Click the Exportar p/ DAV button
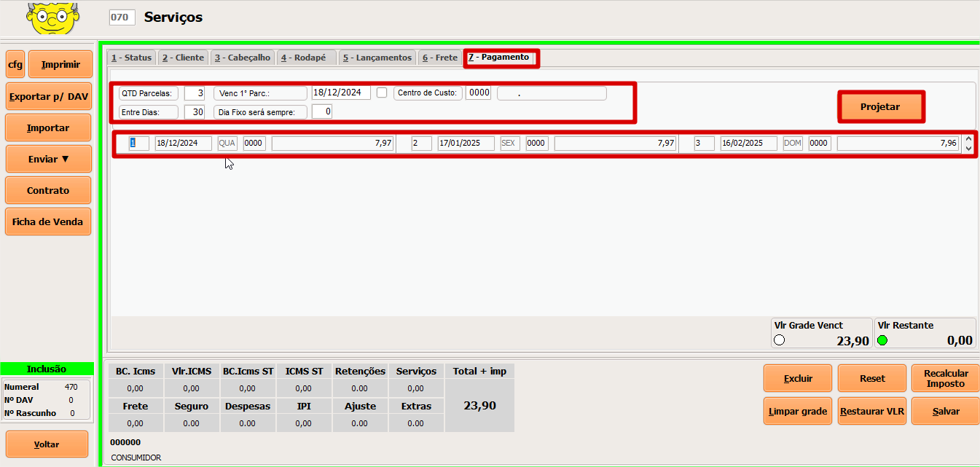This screenshot has height=467, width=980. click(48, 96)
